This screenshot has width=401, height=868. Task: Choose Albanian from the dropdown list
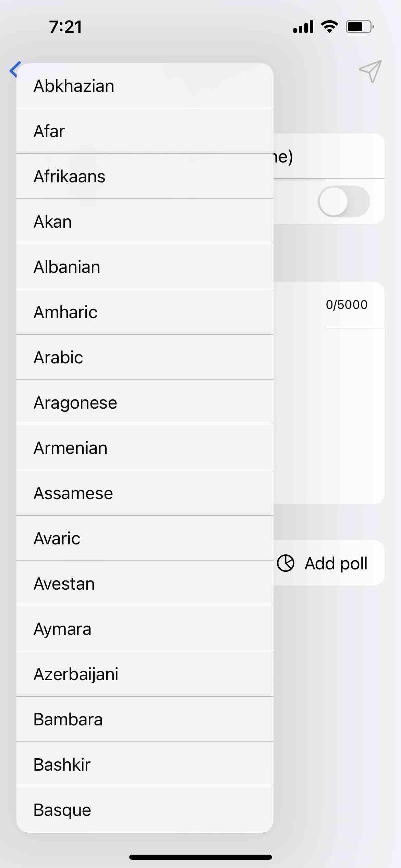[x=145, y=267]
